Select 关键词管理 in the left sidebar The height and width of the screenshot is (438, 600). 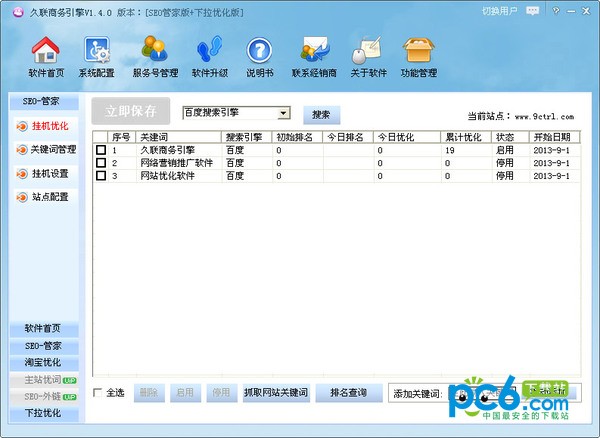coord(46,150)
